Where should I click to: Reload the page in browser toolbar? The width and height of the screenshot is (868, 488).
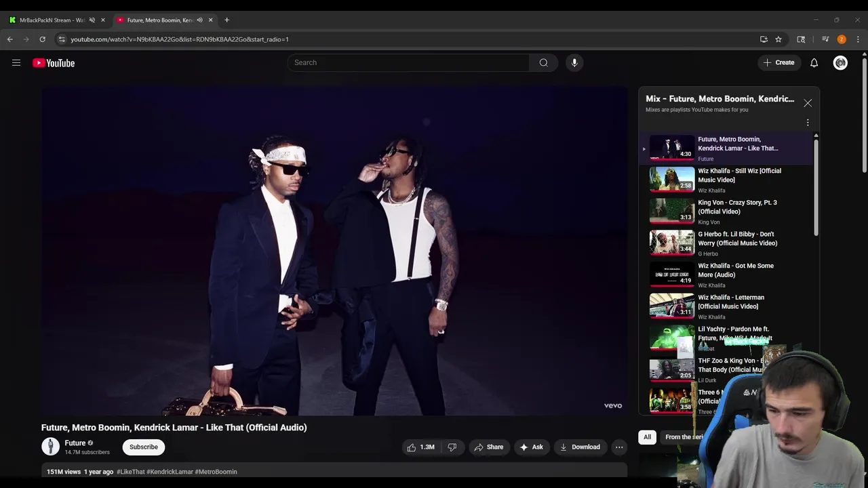click(x=42, y=39)
